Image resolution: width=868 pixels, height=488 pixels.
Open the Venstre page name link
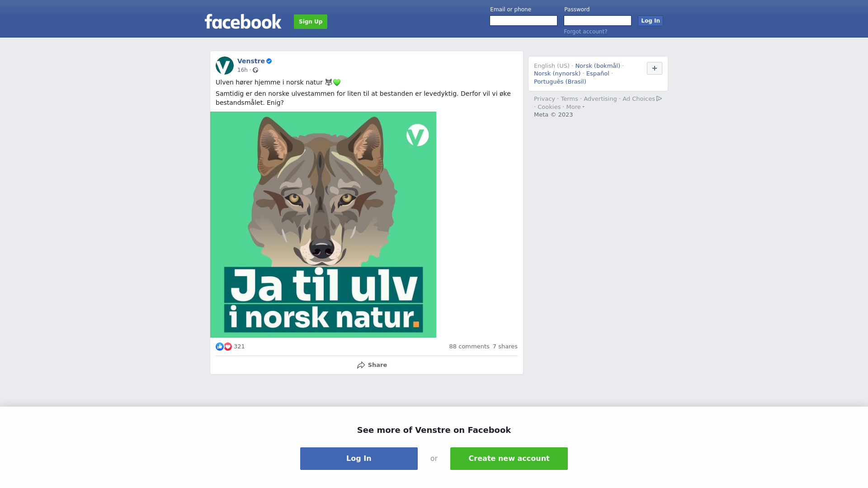point(251,61)
